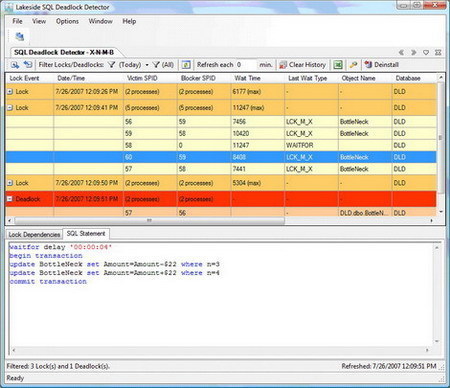
Task: Switch to the Lock Dependencies tab
Action: (34, 235)
